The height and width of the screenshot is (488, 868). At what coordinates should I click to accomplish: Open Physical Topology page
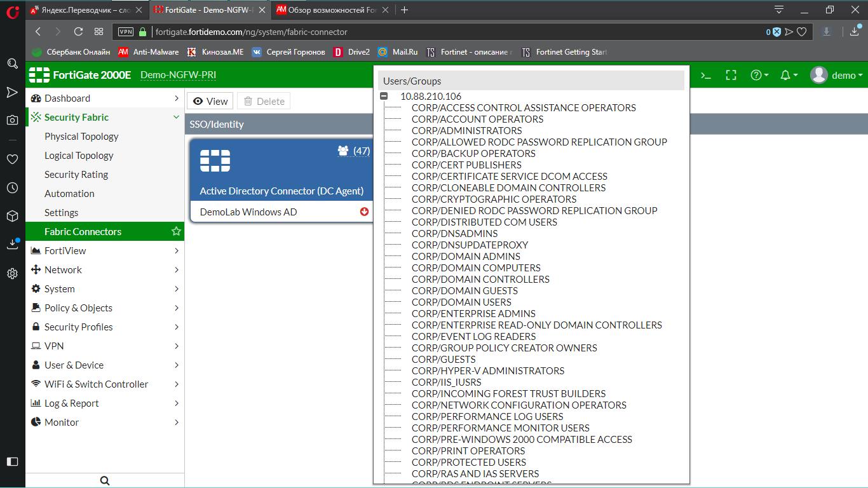click(81, 136)
